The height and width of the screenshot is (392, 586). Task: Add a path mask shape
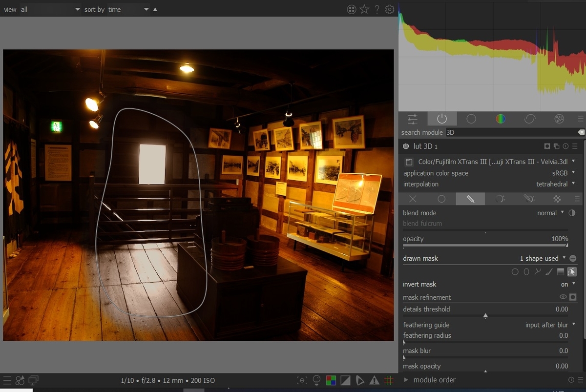(x=538, y=272)
